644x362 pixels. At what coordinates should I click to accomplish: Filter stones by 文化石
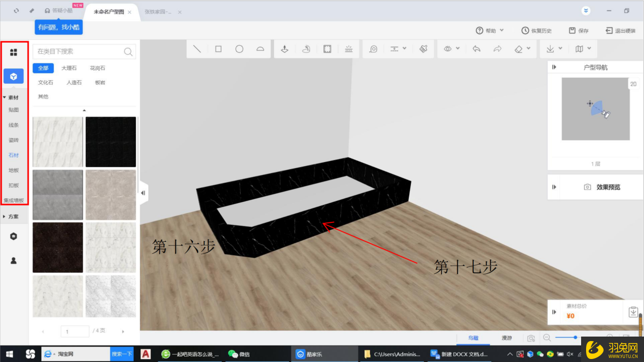[45, 82]
